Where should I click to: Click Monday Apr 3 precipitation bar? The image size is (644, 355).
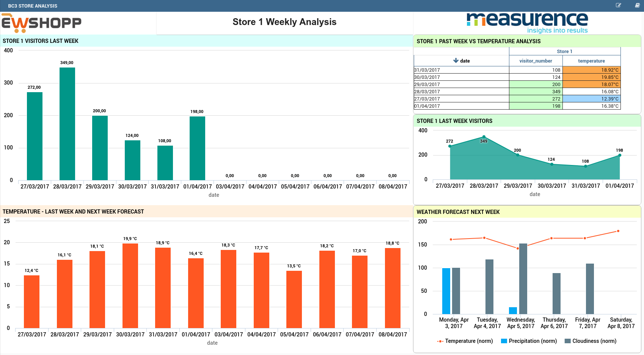pos(446,291)
